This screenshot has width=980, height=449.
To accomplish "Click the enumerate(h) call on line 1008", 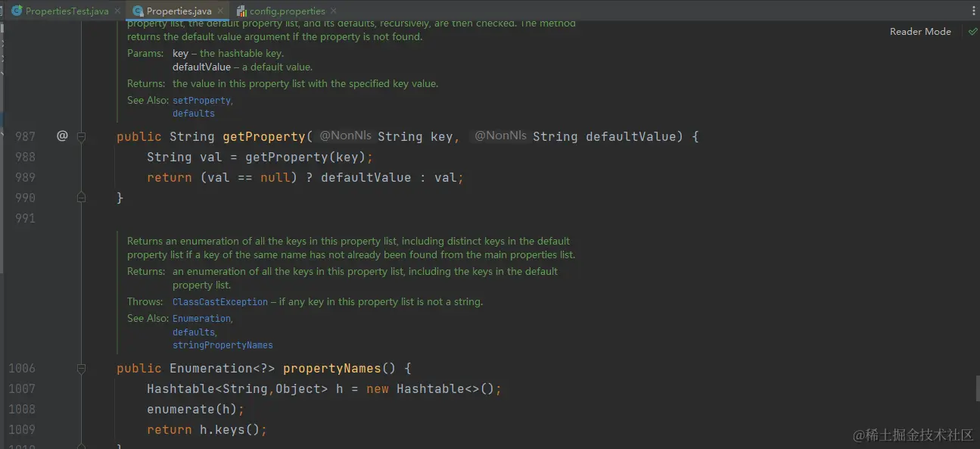I will coord(192,409).
